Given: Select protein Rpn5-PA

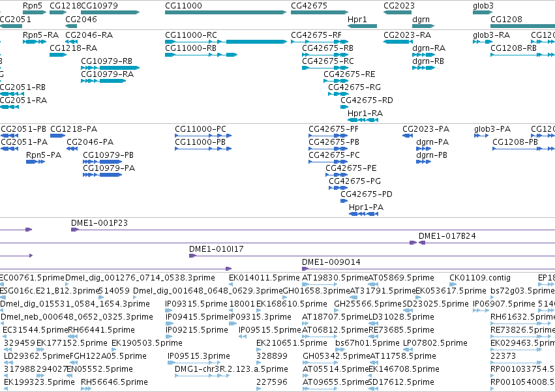Looking at the screenshot, I should point(35,162).
